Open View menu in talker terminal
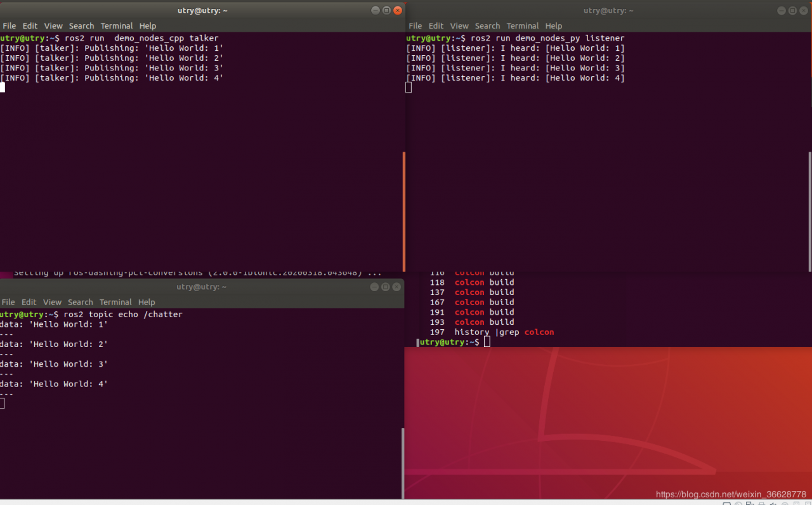 pyautogui.click(x=53, y=26)
